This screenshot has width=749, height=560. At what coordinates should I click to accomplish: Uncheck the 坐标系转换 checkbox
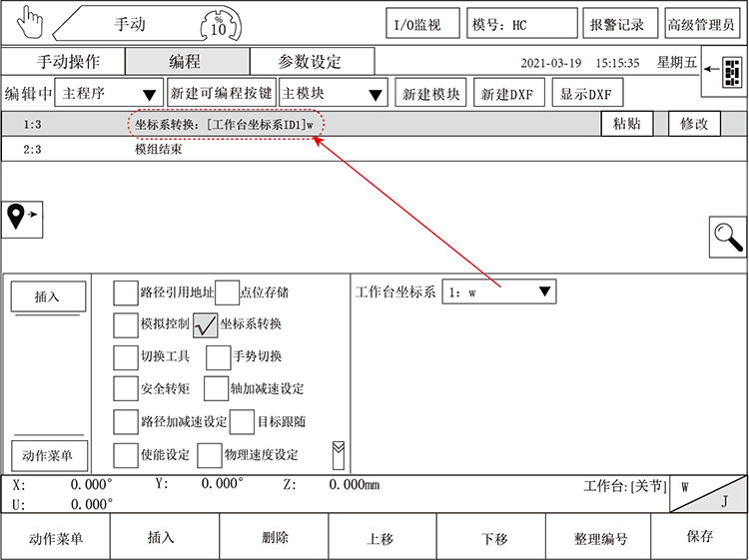205,324
